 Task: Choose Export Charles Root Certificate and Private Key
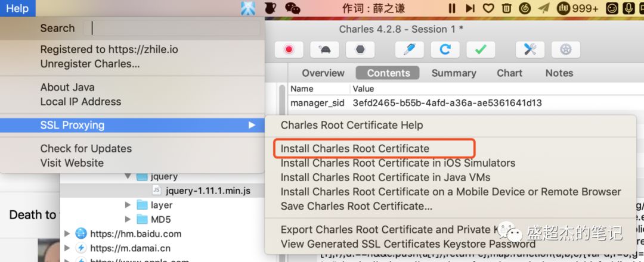(395, 230)
